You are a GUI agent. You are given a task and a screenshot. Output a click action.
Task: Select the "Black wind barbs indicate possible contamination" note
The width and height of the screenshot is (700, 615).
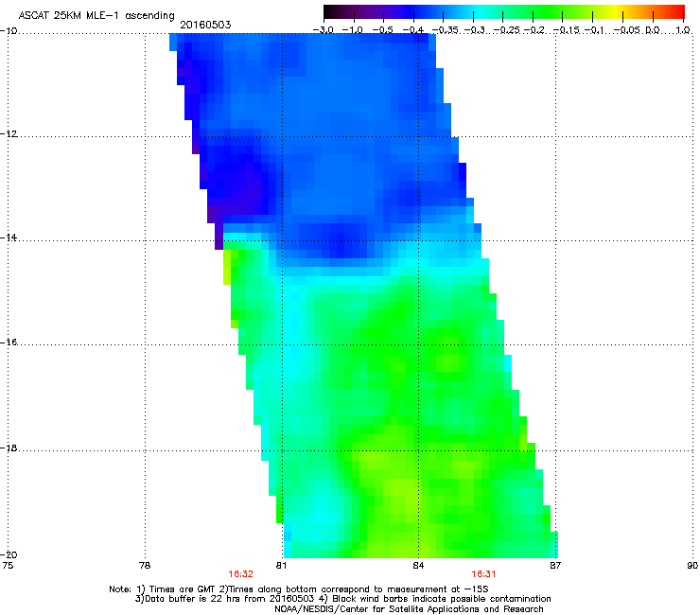coord(442,599)
